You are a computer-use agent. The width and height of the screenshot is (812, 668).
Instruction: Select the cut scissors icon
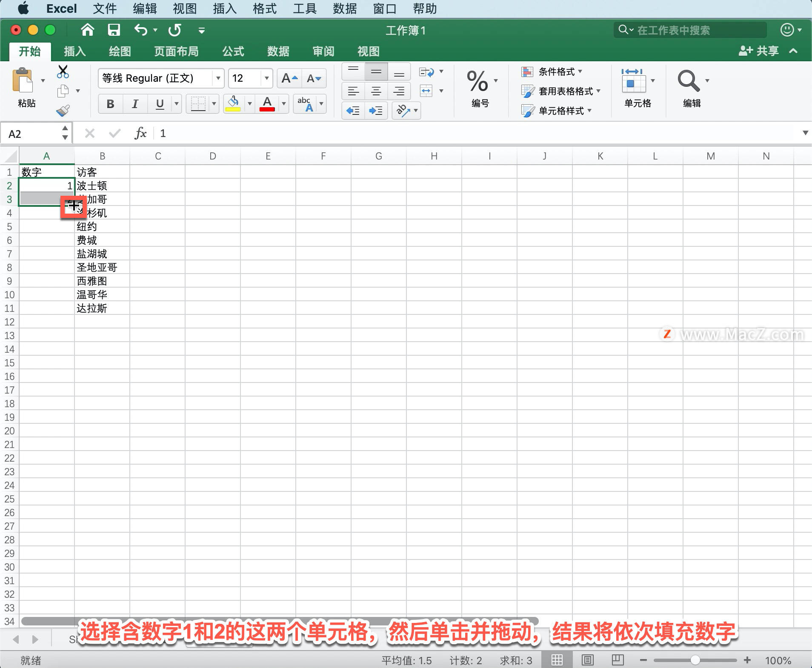63,71
